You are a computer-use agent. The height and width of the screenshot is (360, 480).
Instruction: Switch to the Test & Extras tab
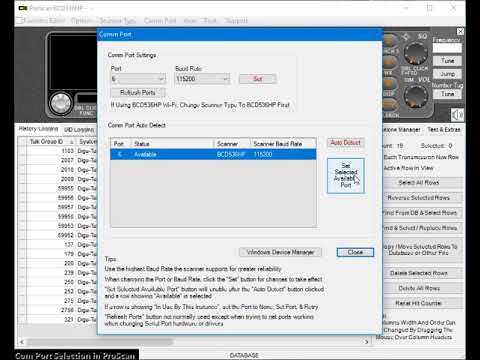[x=444, y=129]
